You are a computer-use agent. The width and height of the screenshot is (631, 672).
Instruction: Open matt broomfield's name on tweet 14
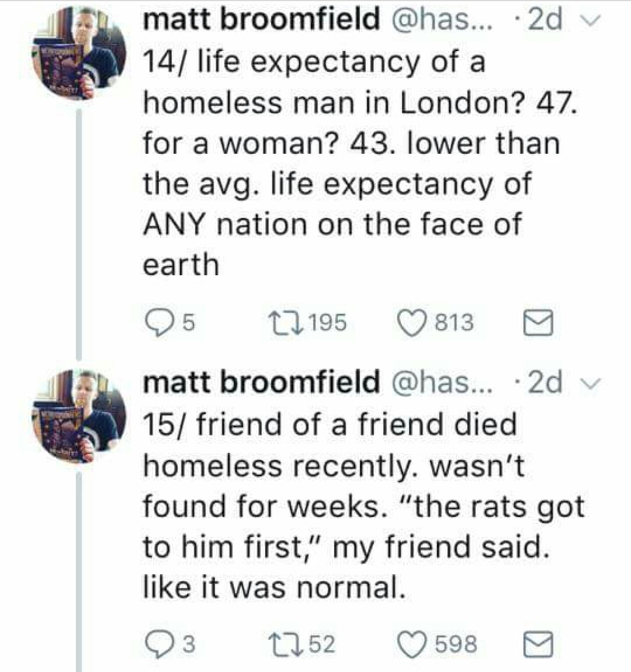point(261,20)
